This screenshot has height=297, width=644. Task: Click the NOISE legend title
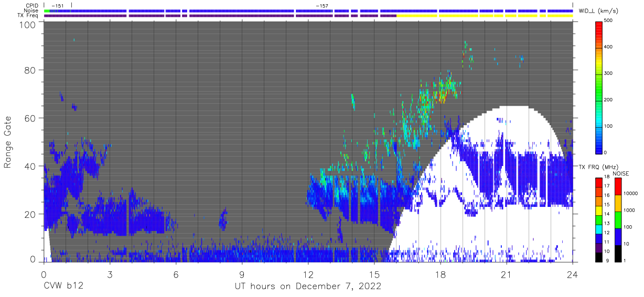[620, 173]
